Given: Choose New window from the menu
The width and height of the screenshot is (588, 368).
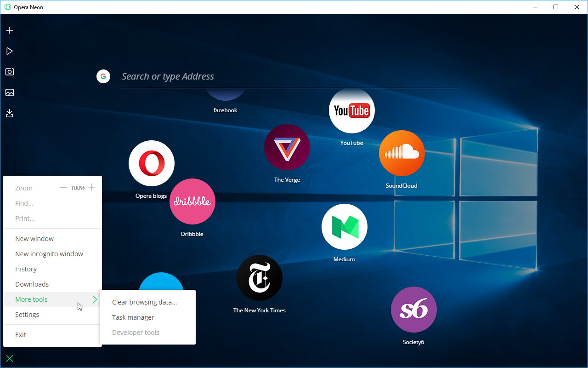Looking at the screenshot, I should pyautogui.click(x=52, y=239).
